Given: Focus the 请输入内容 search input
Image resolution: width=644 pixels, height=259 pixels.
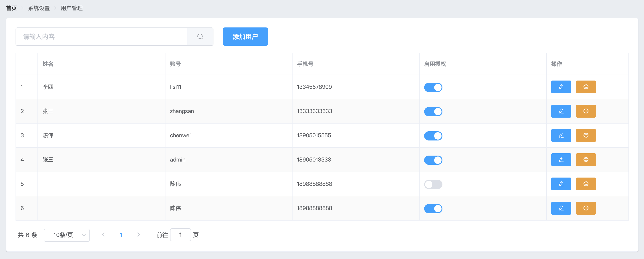Looking at the screenshot, I should click(x=101, y=37).
